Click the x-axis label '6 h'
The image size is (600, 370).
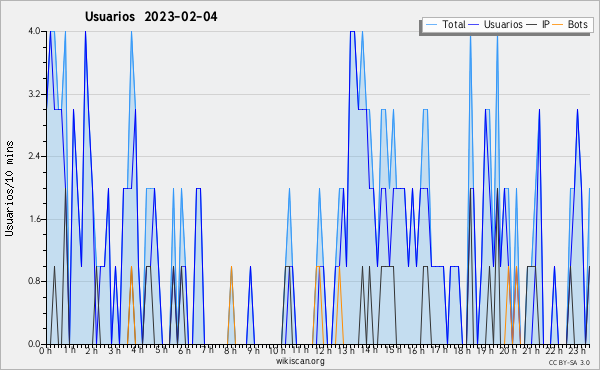click(x=184, y=350)
